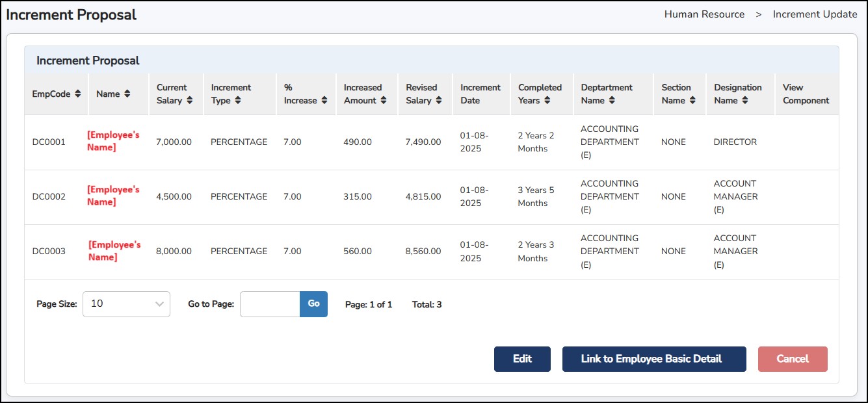The width and height of the screenshot is (868, 403).
Task: Open employee name link for DC0003
Action: coord(114,251)
